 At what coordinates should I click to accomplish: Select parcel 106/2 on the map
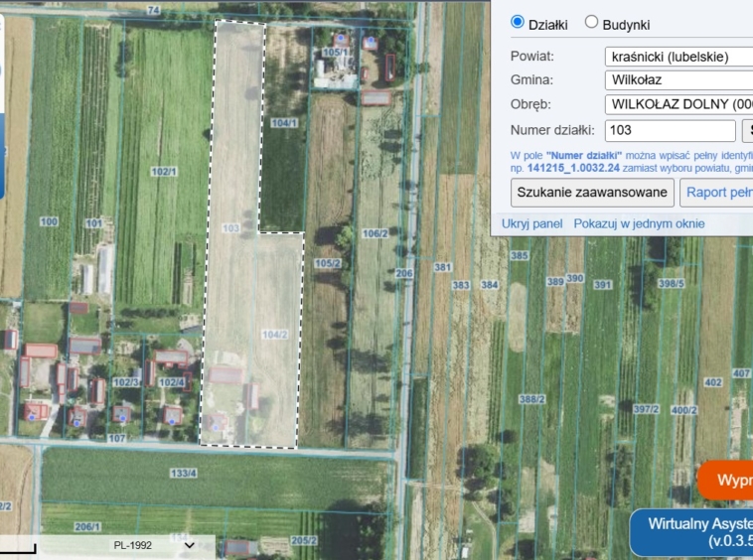coord(375,233)
